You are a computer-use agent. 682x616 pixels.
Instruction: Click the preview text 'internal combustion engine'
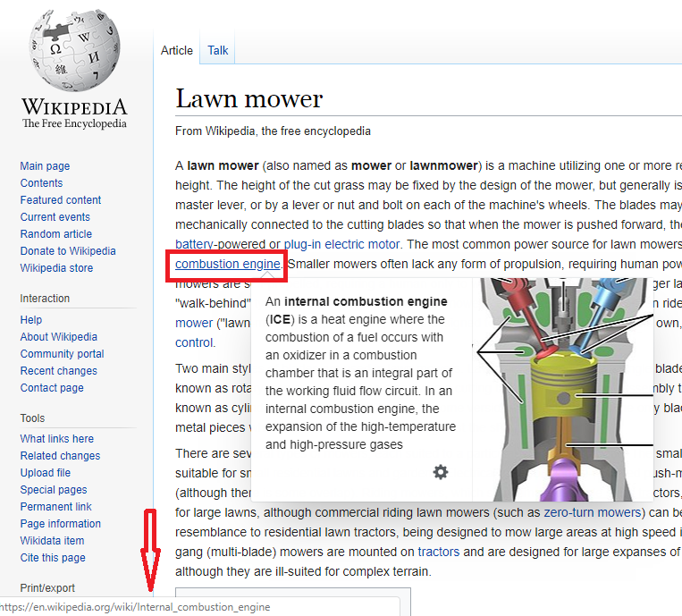click(x=366, y=301)
